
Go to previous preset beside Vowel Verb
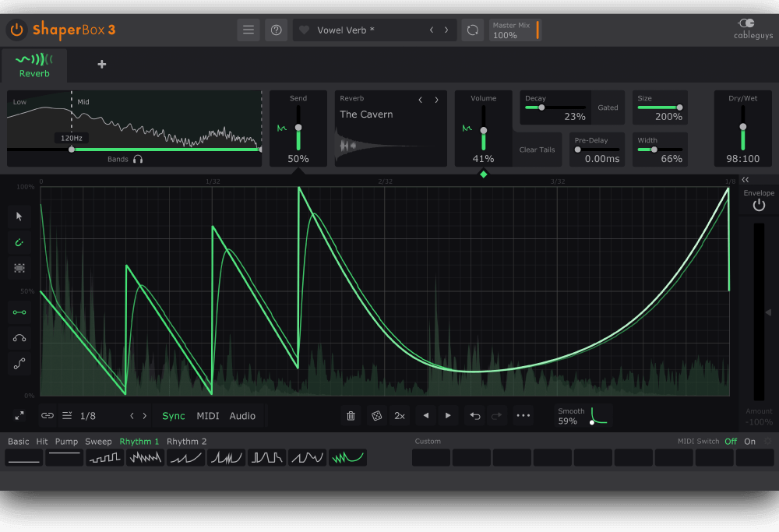click(x=432, y=30)
